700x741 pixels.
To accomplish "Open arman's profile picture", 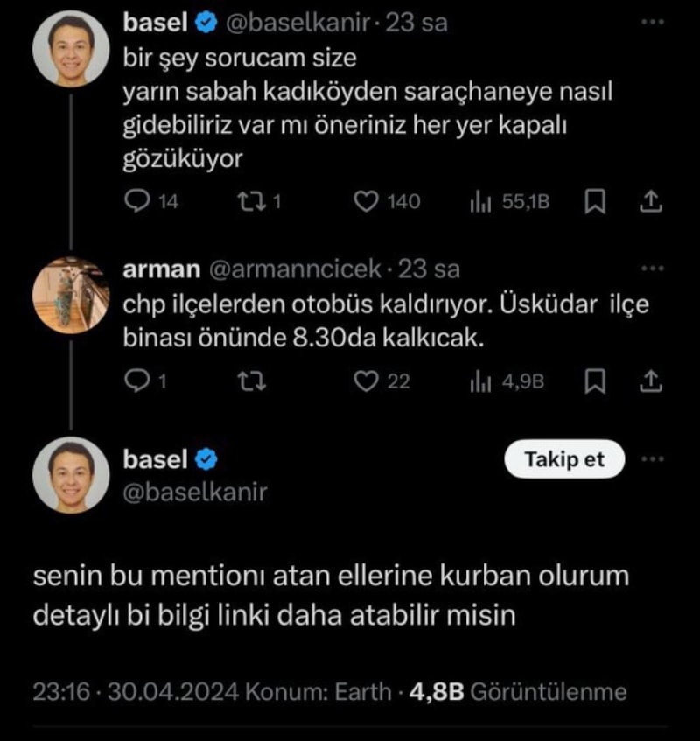I will [x=71, y=296].
